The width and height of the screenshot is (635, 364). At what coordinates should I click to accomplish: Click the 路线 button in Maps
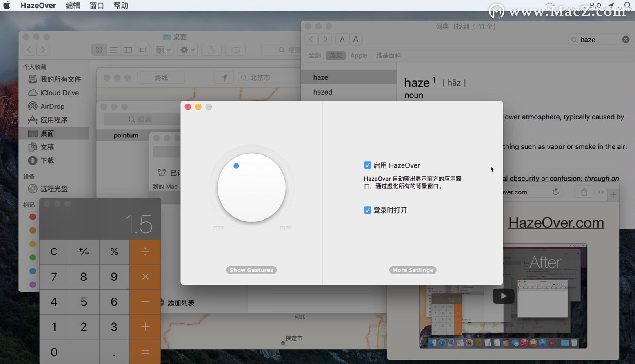(161, 77)
